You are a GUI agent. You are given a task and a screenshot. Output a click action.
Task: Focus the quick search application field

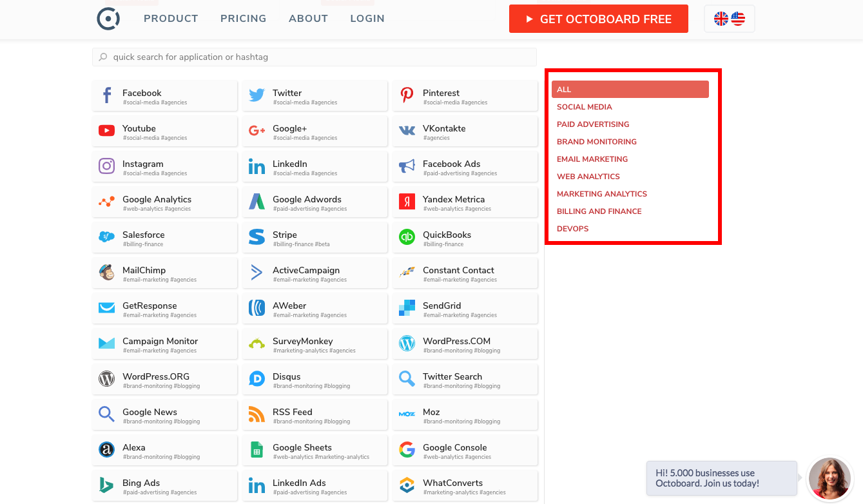315,57
